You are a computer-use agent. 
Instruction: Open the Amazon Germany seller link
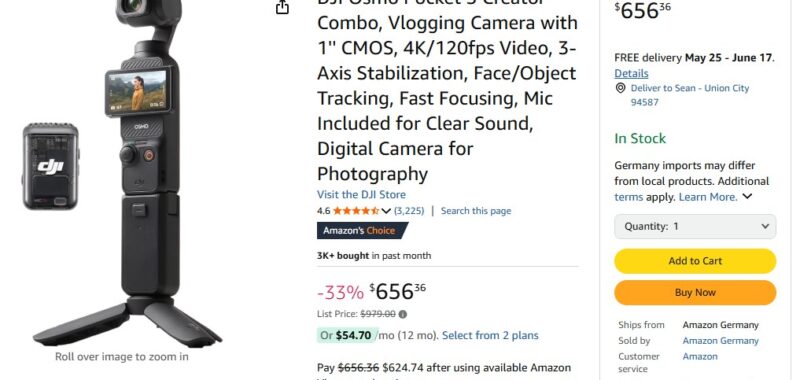(x=720, y=341)
